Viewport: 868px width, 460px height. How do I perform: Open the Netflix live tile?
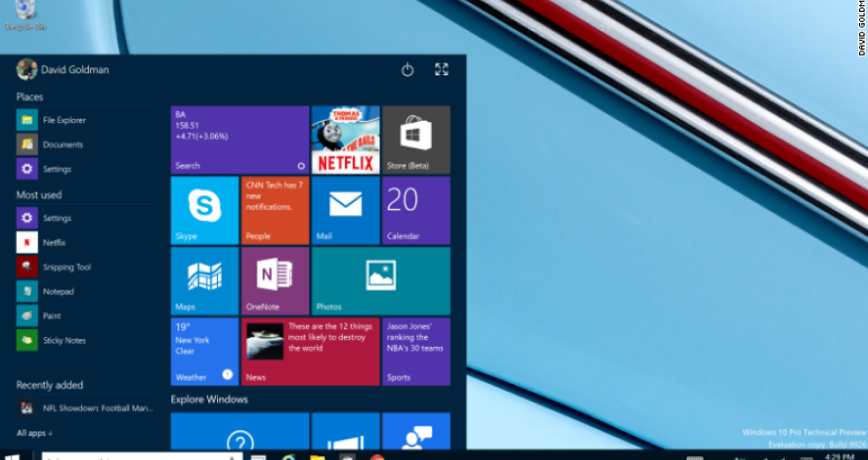[346, 140]
